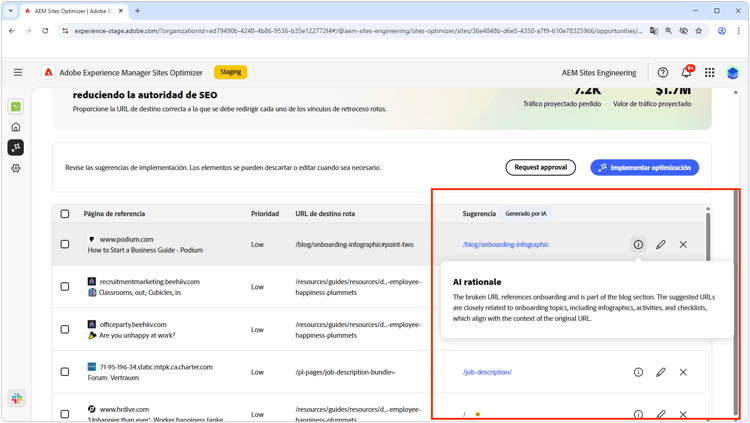Image resolution: width=750 pixels, height=423 pixels.
Task: Open the browser zoom magnifier icon
Action: (669, 31)
